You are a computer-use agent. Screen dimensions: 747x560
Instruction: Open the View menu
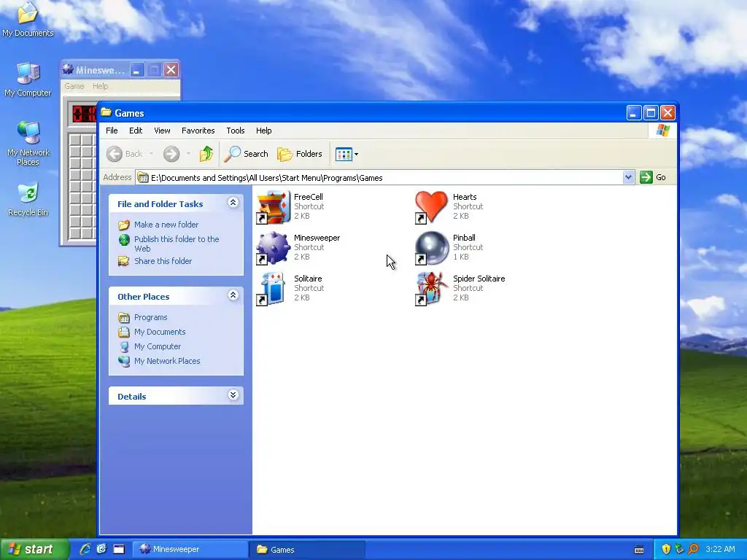point(162,131)
